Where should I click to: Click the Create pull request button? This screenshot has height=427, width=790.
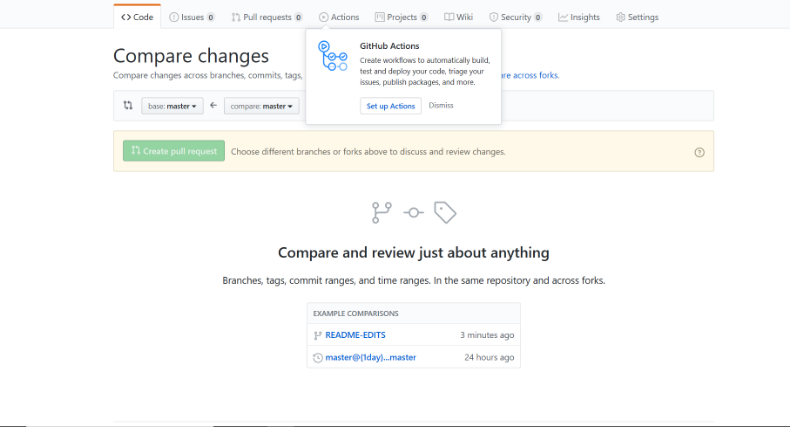coord(174,151)
